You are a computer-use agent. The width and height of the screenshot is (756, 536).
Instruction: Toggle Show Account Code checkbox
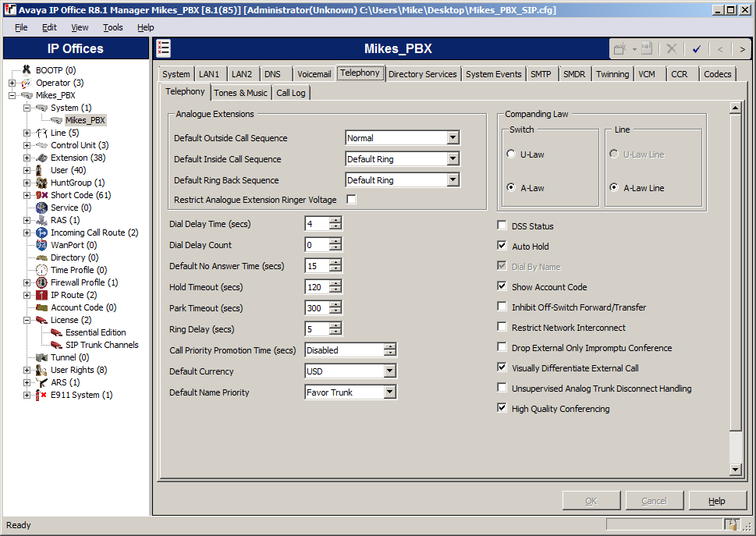502,286
